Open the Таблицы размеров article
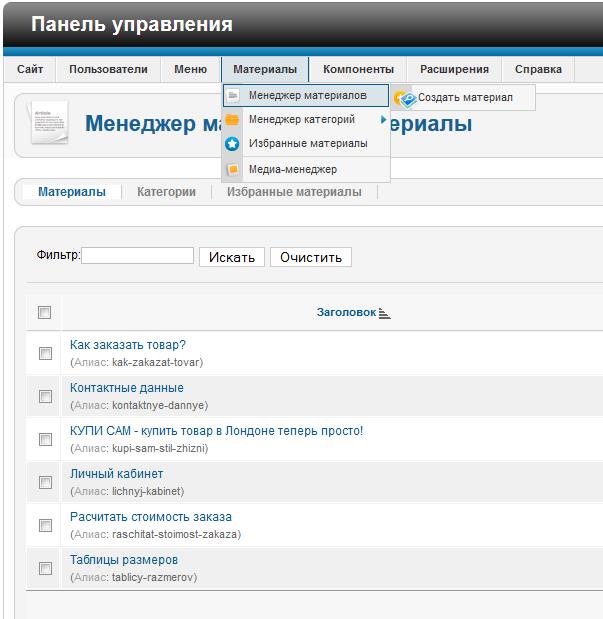The height and width of the screenshot is (619, 603). [124, 560]
